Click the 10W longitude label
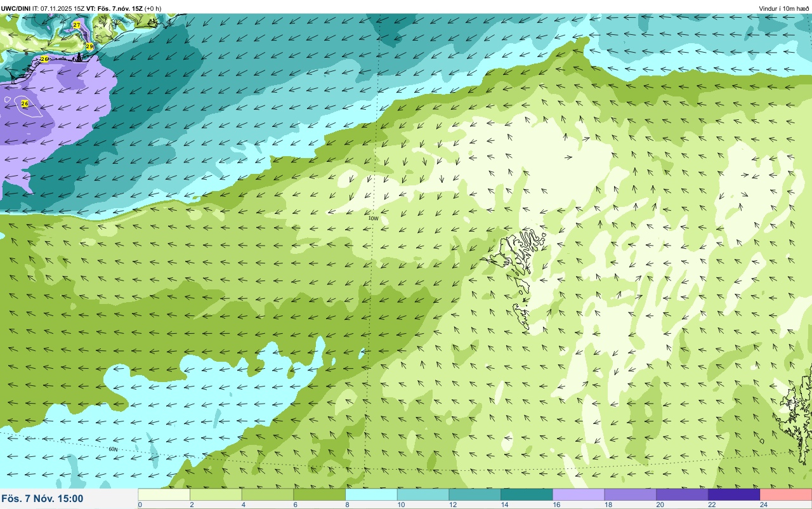The image size is (812, 509). tap(374, 218)
